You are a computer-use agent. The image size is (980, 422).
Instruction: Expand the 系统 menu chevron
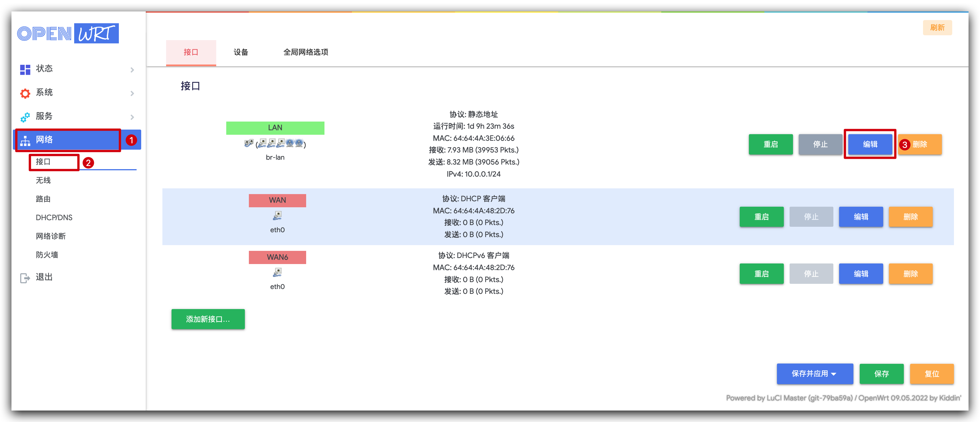(132, 93)
